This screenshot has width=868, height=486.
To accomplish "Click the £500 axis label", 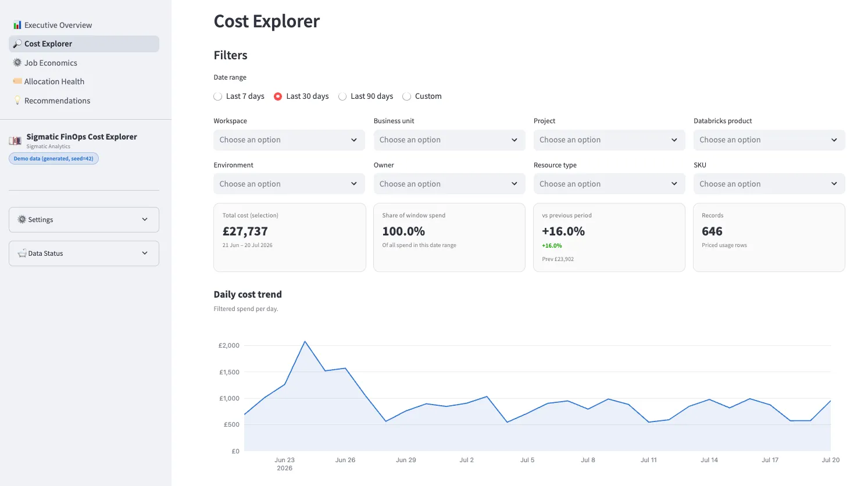I will point(231,425).
